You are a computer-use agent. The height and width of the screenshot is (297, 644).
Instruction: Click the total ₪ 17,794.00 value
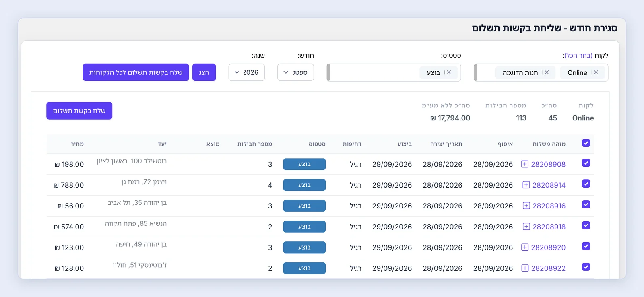(450, 118)
